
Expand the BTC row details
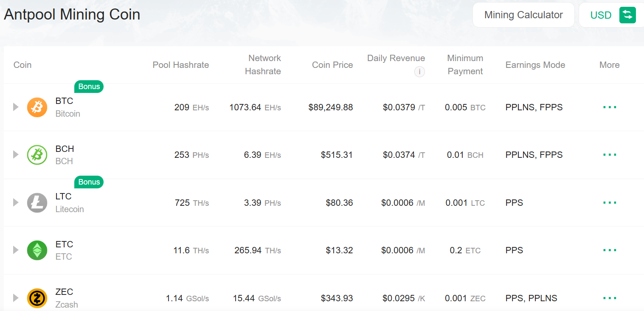pyautogui.click(x=16, y=107)
